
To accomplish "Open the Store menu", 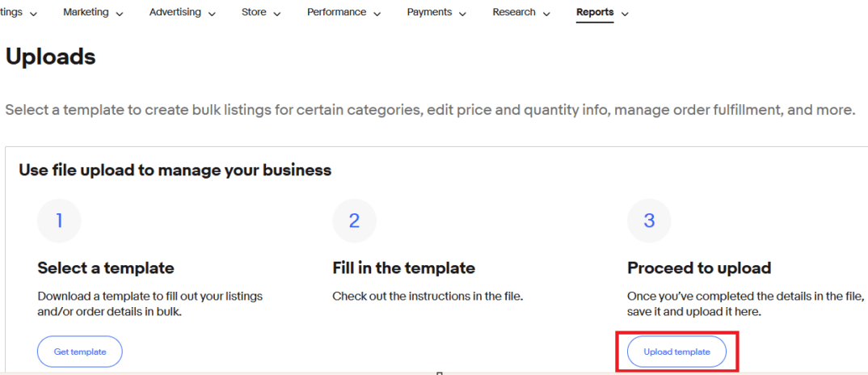I will 261,13.
